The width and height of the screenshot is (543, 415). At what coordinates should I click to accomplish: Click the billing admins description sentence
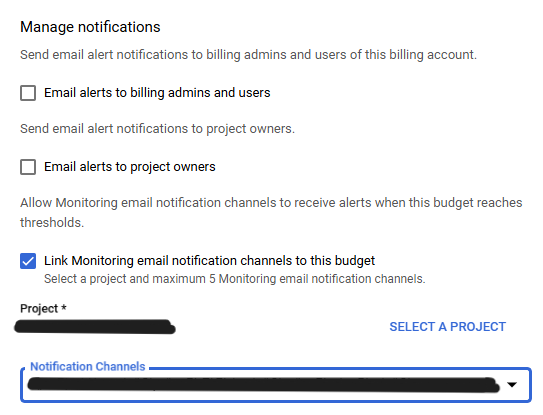[x=248, y=55]
